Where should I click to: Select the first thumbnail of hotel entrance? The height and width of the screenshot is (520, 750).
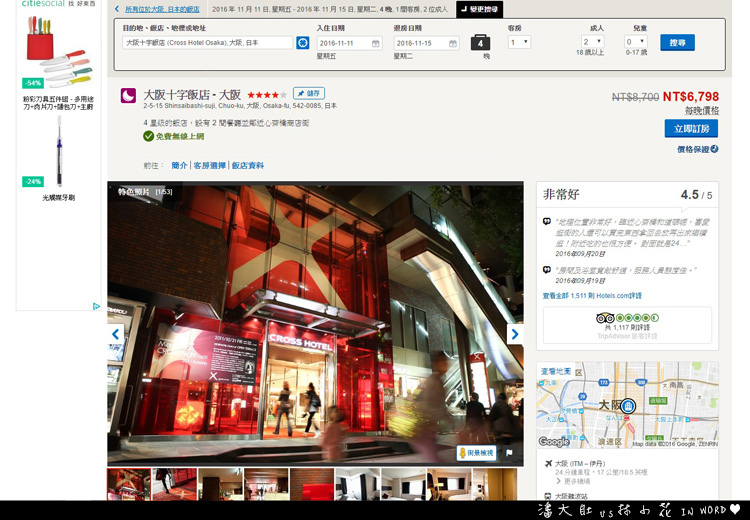(x=129, y=485)
